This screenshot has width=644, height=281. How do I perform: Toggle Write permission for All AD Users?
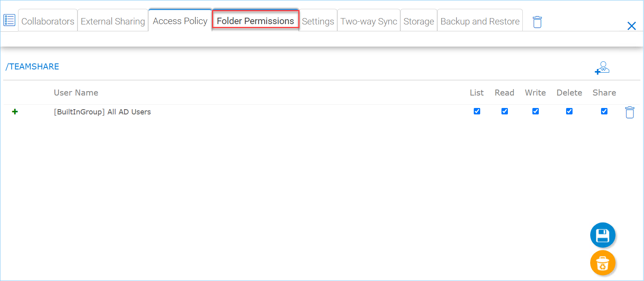pos(536,111)
